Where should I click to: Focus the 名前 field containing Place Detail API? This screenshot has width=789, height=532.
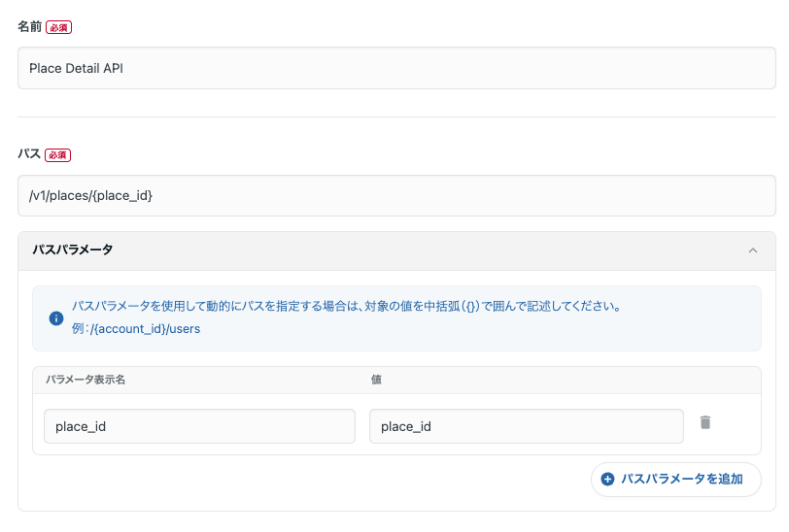(396, 68)
